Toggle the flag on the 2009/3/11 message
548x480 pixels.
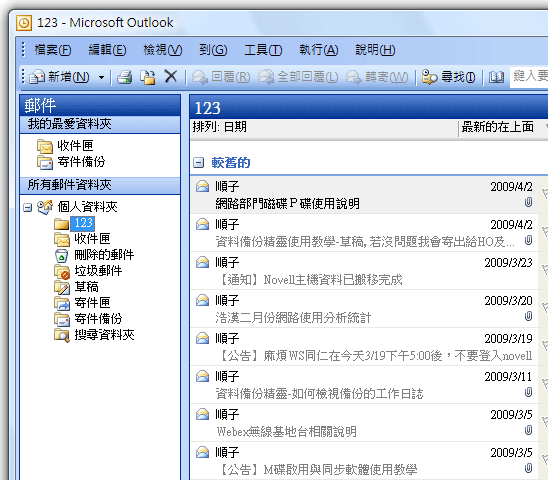coord(544,384)
